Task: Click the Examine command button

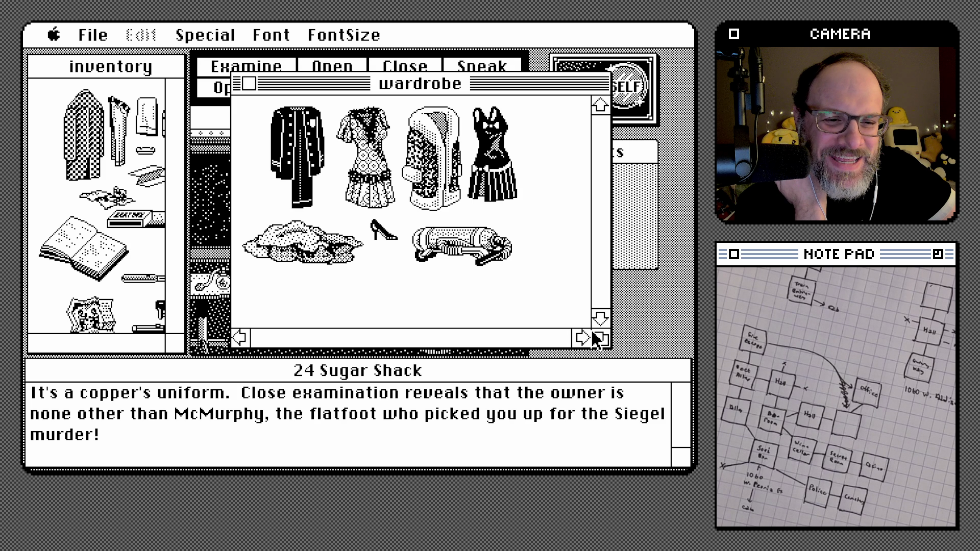Action: pos(246,65)
